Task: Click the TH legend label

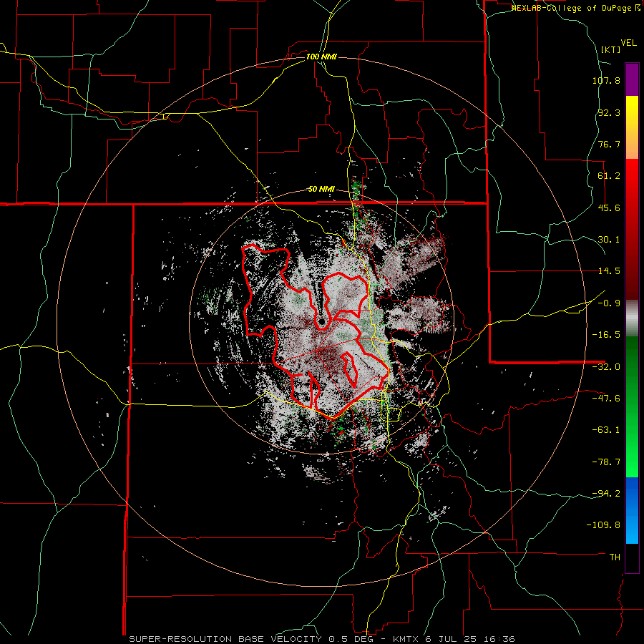Action: (x=615, y=557)
